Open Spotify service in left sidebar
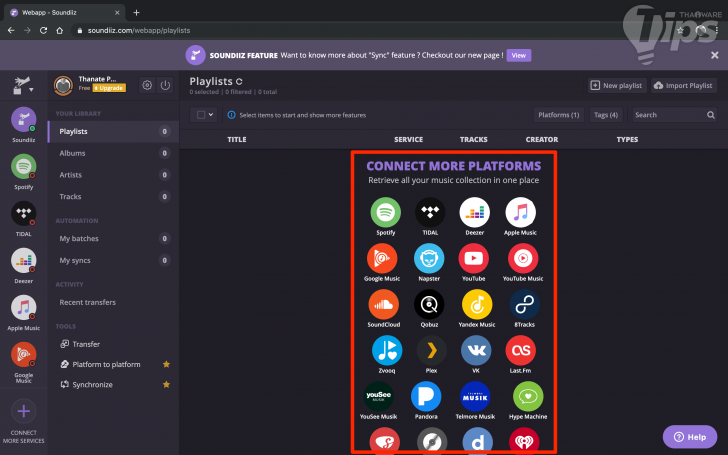Screen dimensions: 728x455 (x=24, y=166)
